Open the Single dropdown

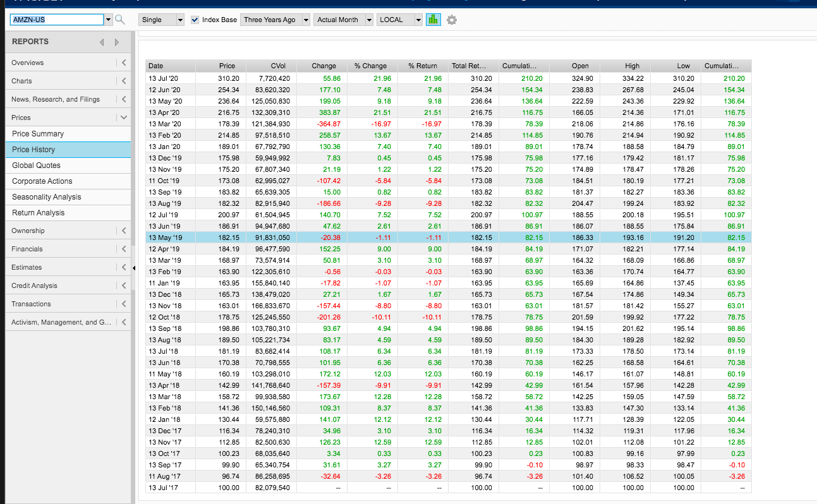162,20
